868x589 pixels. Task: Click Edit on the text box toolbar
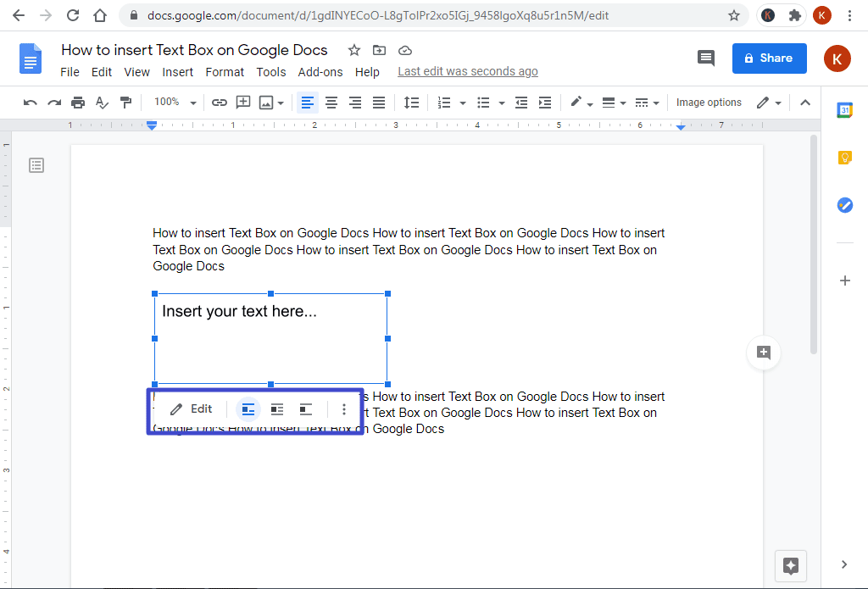[x=192, y=408]
